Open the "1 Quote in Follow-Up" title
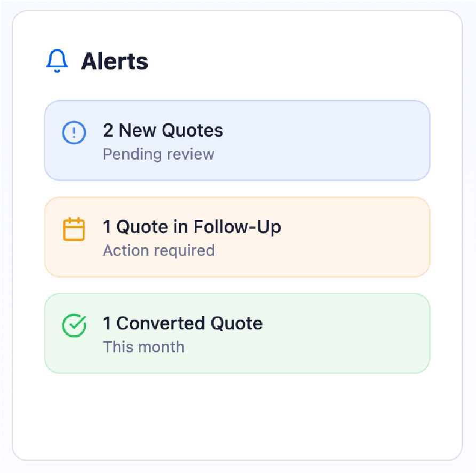Image resolution: width=476 pixels, height=473 pixels. click(192, 227)
